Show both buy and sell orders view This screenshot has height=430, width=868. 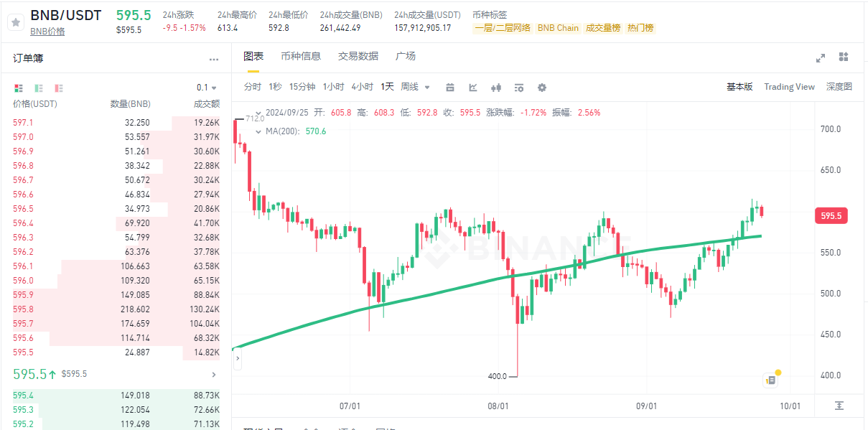[x=19, y=88]
